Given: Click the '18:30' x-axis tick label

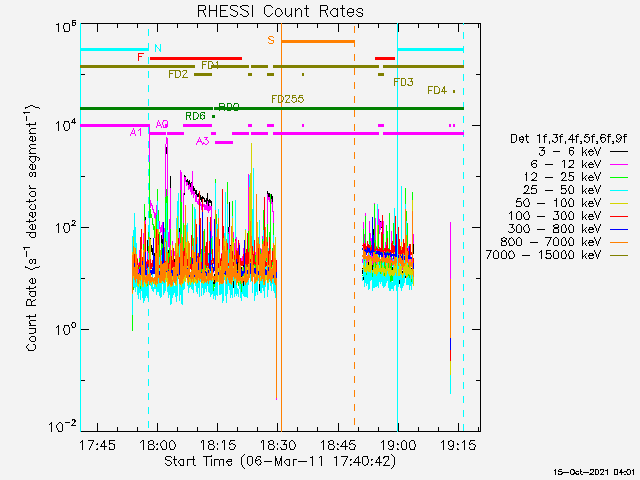Looking at the screenshot, I should tap(278, 445).
